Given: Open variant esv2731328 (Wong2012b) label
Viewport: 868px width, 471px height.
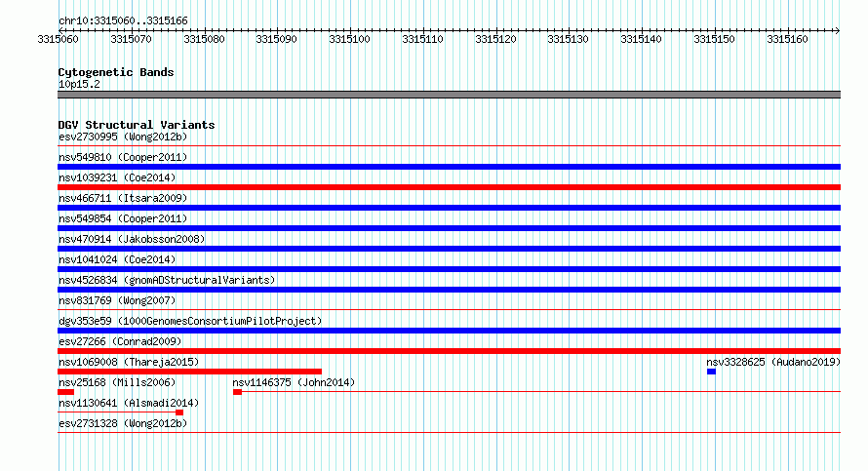Looking at the screenshot, I should (x=123, y=423).
